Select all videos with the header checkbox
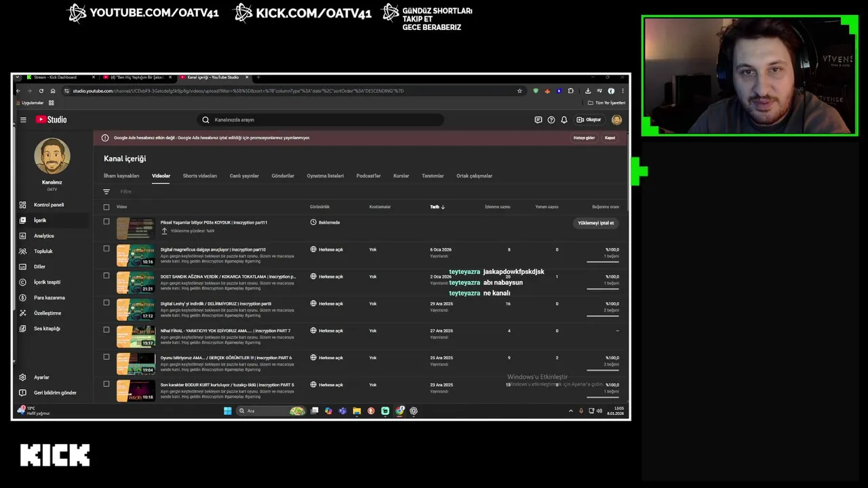The image size is (868, 488). (x=106, y=207)
